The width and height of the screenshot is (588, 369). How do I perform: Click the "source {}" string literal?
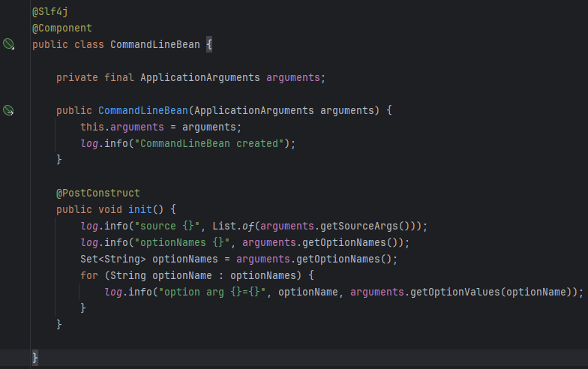tap(166, 226)
